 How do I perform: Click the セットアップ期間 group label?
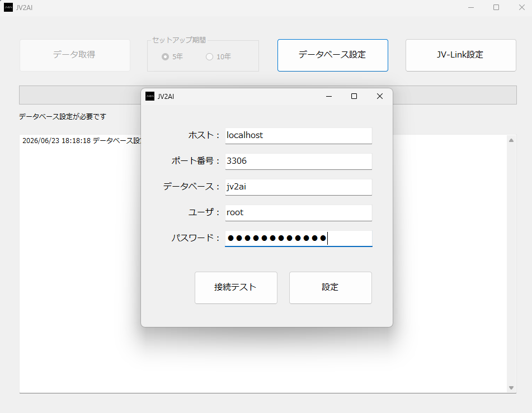[179, 40]
